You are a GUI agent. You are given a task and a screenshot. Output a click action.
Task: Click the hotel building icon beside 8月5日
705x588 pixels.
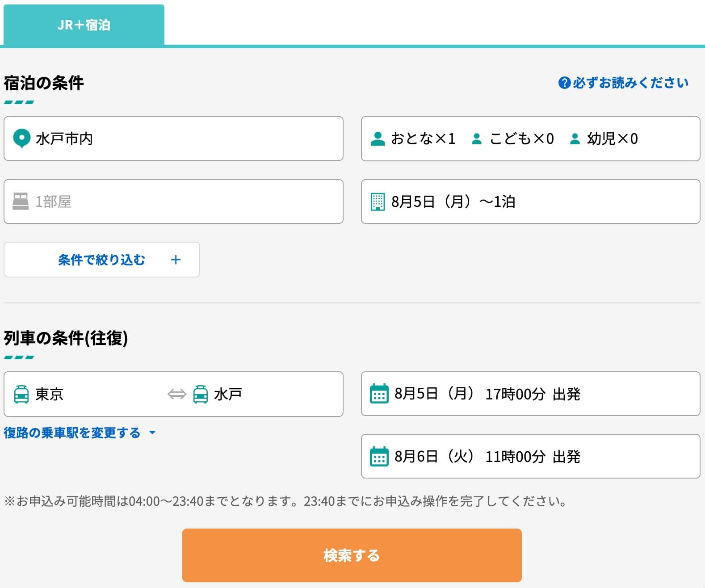pos(378,202)
